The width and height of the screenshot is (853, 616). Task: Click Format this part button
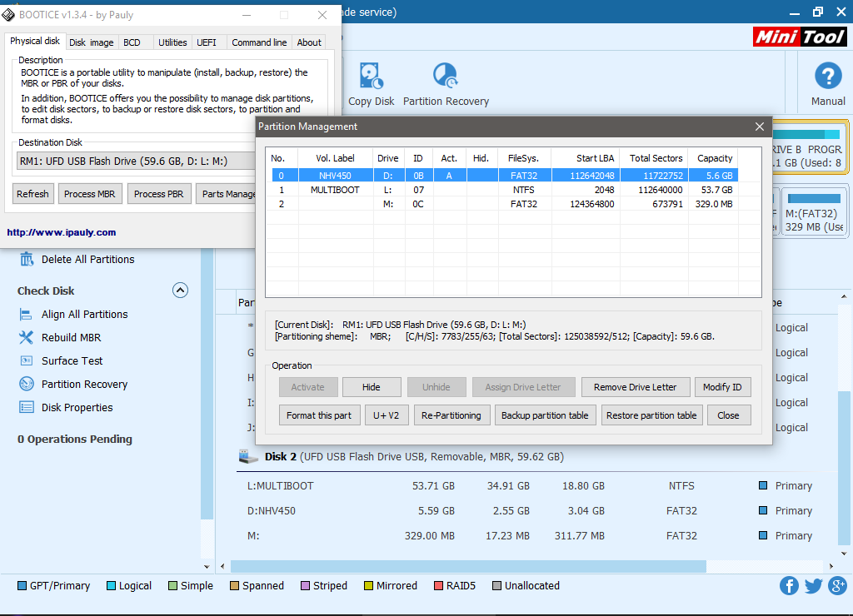click(319, 415)
